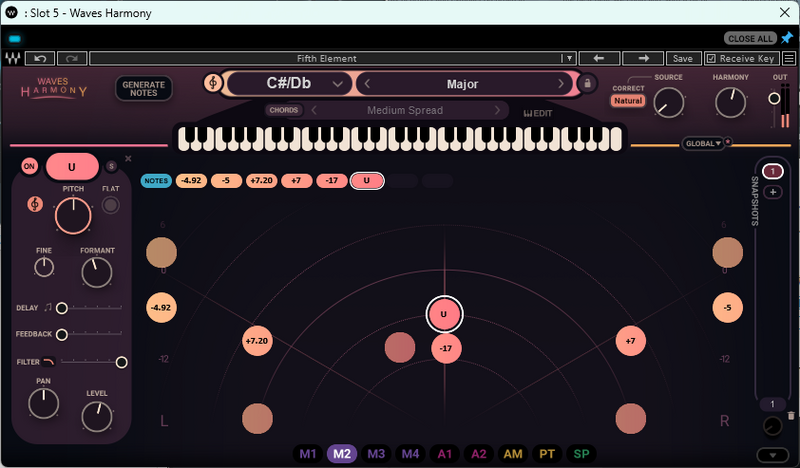Image resolution: width=800 pixels, height=468 pixels.
Task: Click the FILTER slider handle
Action: 121,362
